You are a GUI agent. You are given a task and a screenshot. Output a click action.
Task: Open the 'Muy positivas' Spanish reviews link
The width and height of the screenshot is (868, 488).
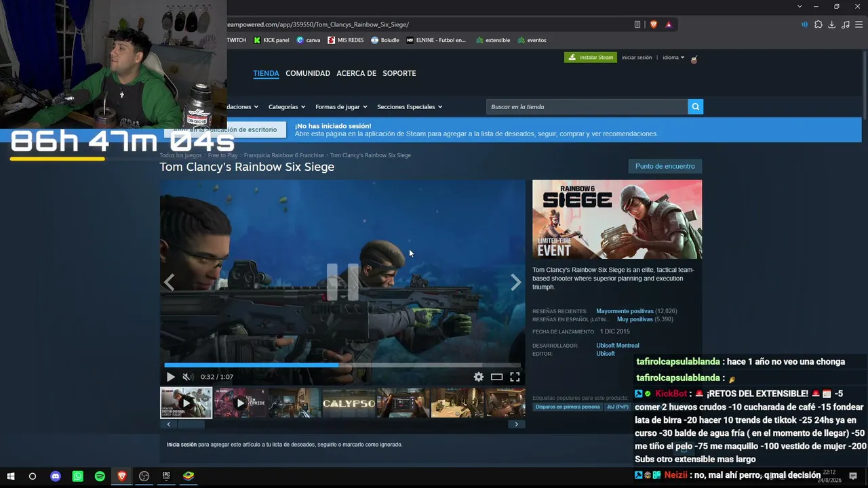[635, 319]
